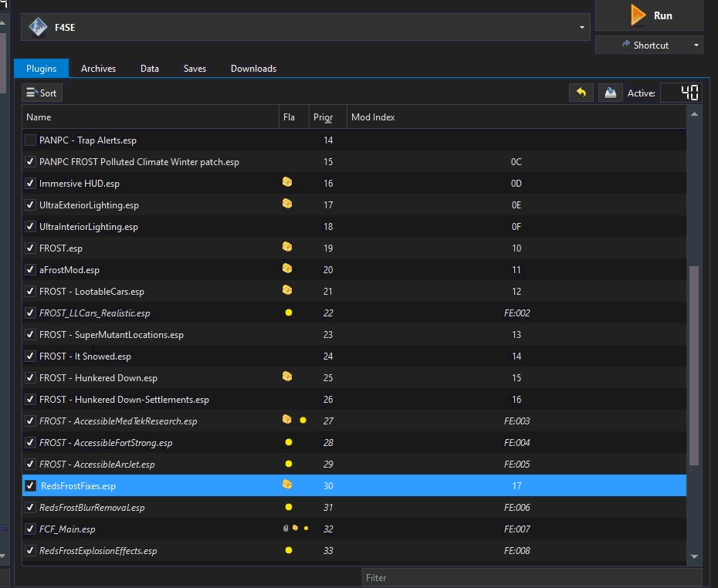Screen dimensions: 718x588
Task: Select the FROST - It Snowed.esp row
Action: pyautogui.click(x=85, y=357)
